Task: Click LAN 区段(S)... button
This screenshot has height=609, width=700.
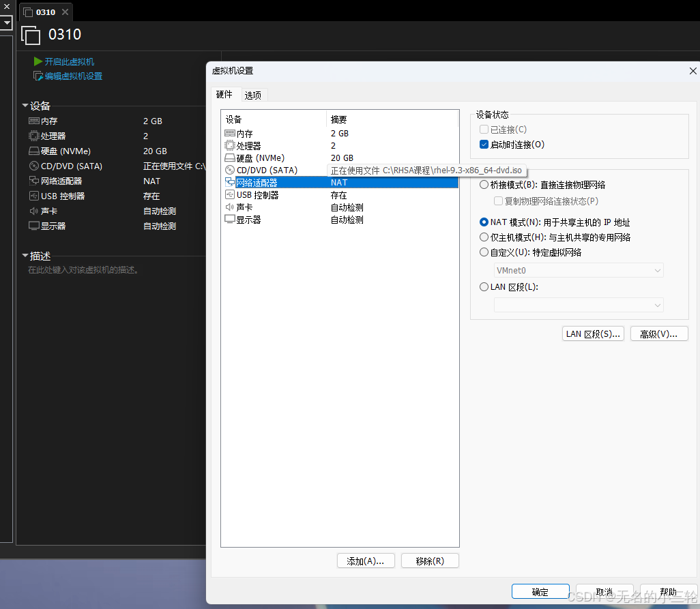Action: [593, 333]
